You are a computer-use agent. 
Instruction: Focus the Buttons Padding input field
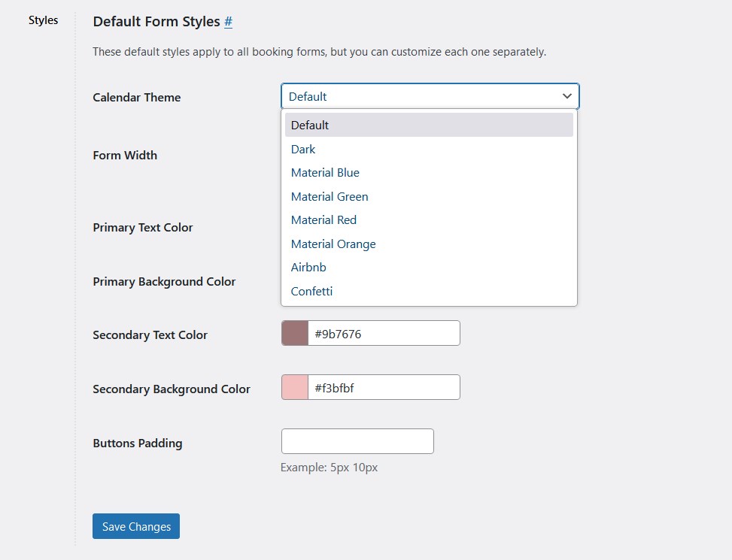(357, 441)
